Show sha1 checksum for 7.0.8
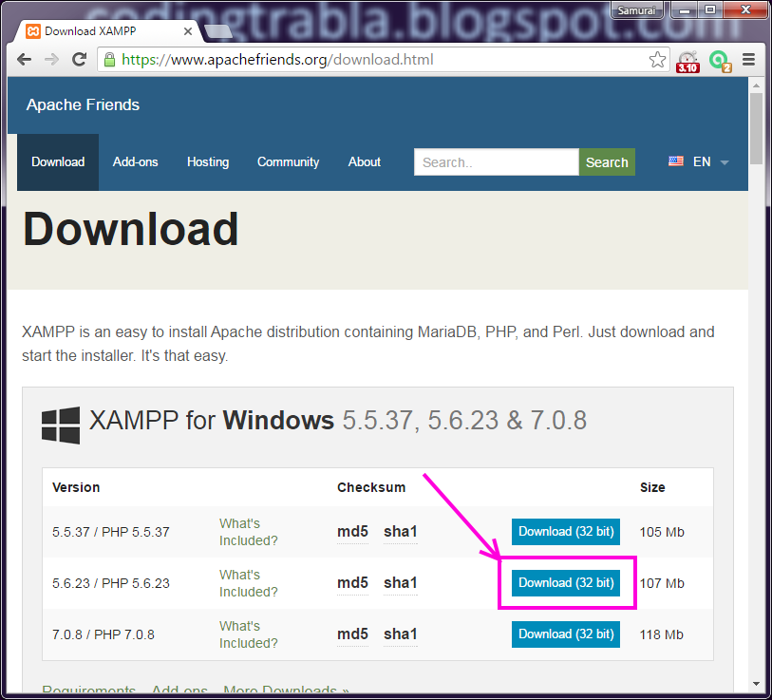Viewport: 772px width, 700px height. (401, 634)
